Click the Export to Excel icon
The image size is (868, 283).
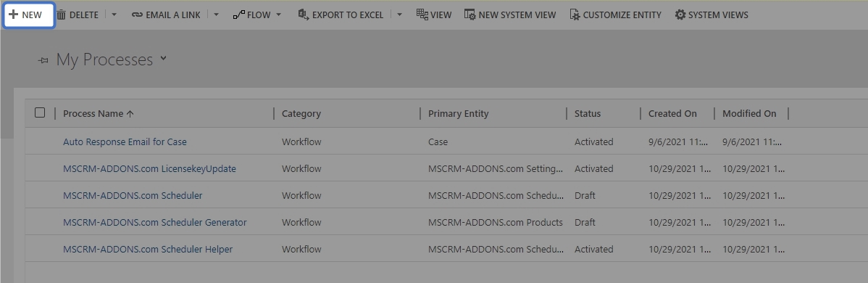pos(303,15)
